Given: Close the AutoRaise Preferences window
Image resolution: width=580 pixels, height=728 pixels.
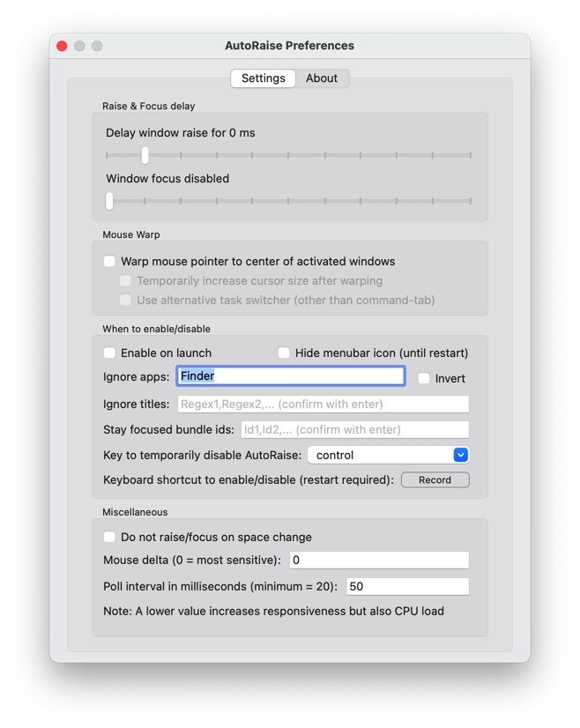Looking at the screenshot, I should pyautogui.click(x=62, y=46).
